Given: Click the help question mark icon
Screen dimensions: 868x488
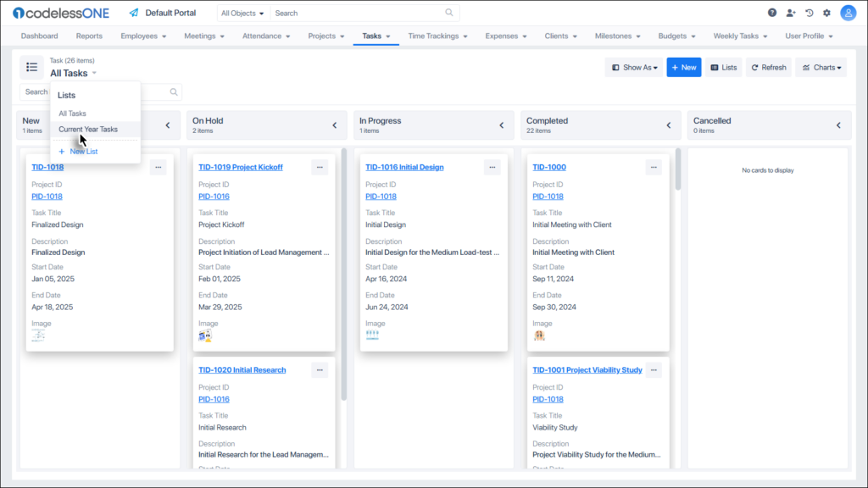Looking at the screenshot, I should (772, 13).
